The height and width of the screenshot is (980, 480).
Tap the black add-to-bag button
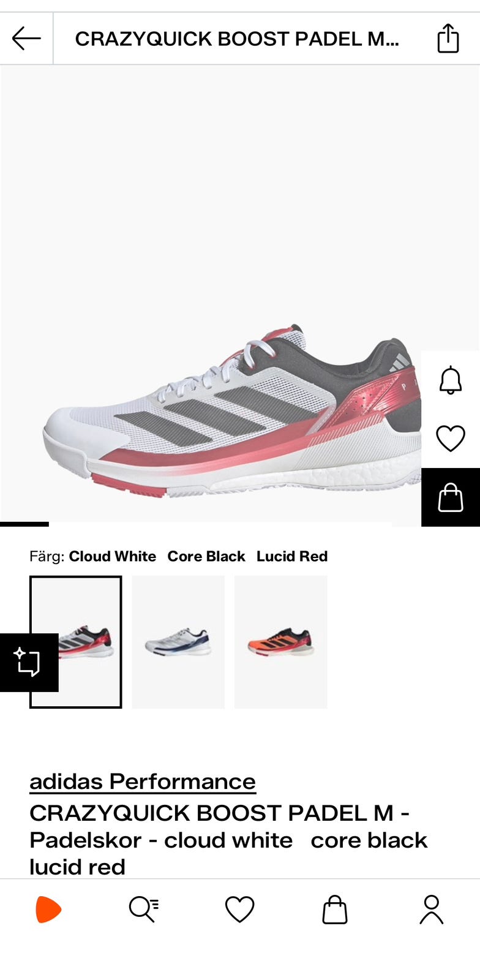coord(451,497)
